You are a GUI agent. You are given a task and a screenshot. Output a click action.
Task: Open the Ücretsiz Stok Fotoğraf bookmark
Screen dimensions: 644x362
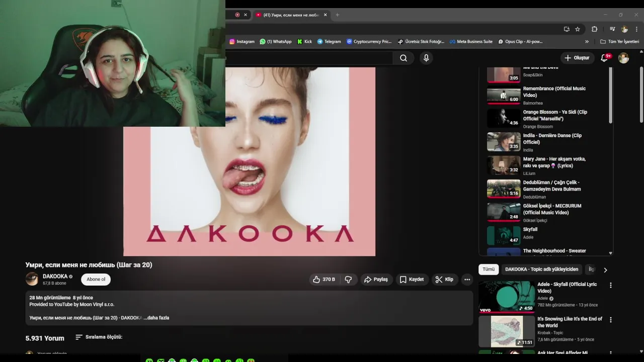point(421,42)
